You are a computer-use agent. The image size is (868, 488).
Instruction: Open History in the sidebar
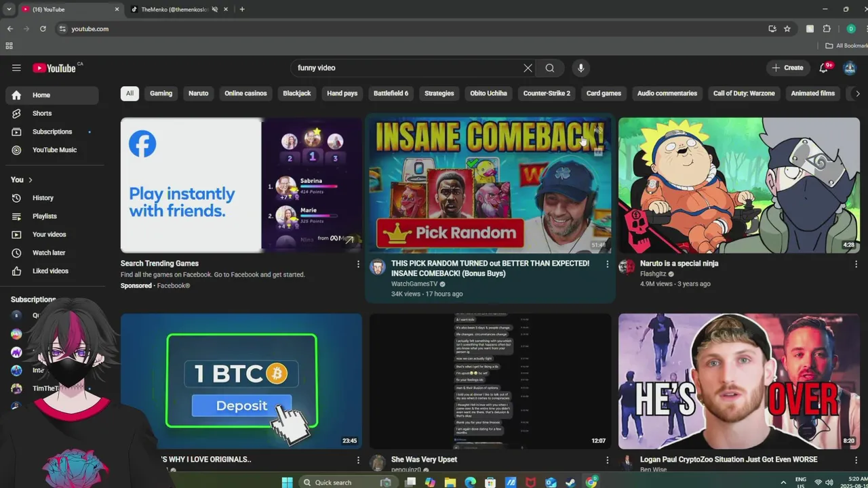click(52, 198)
